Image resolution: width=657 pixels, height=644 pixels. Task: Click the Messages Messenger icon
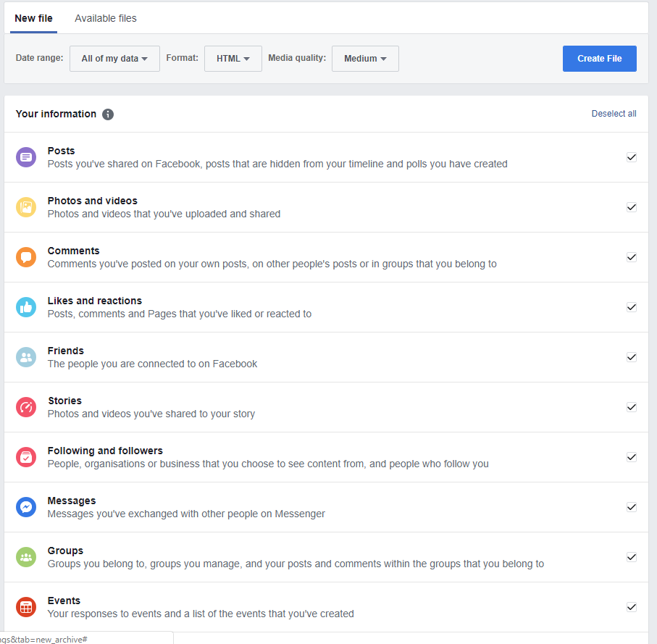point(26,507)
